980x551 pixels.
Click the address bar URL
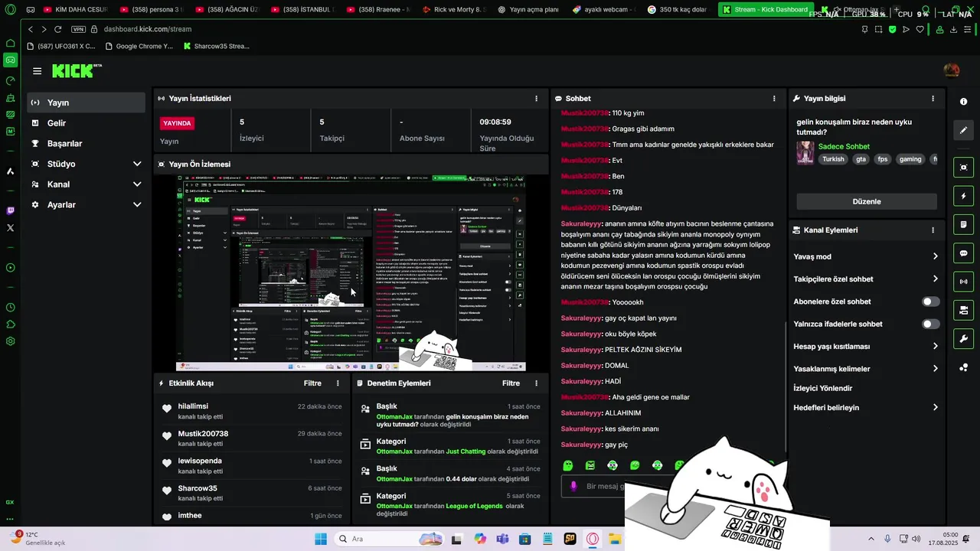pyautogui.click(x=148, y=29)
